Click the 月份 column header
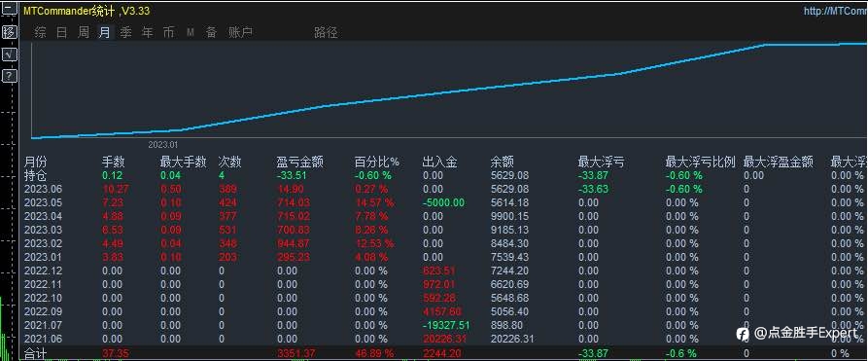This screenshot has width=868, height=361. point(35,162)
